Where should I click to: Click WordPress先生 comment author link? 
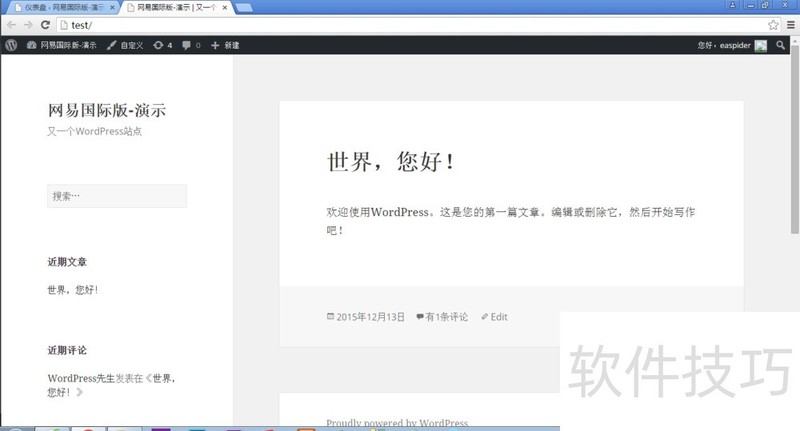81,378
